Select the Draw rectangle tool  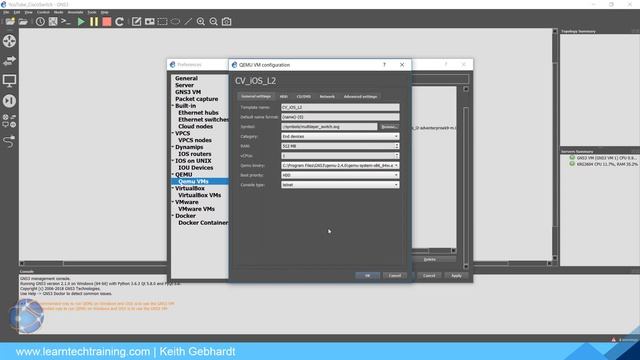(x=162, y=22)
